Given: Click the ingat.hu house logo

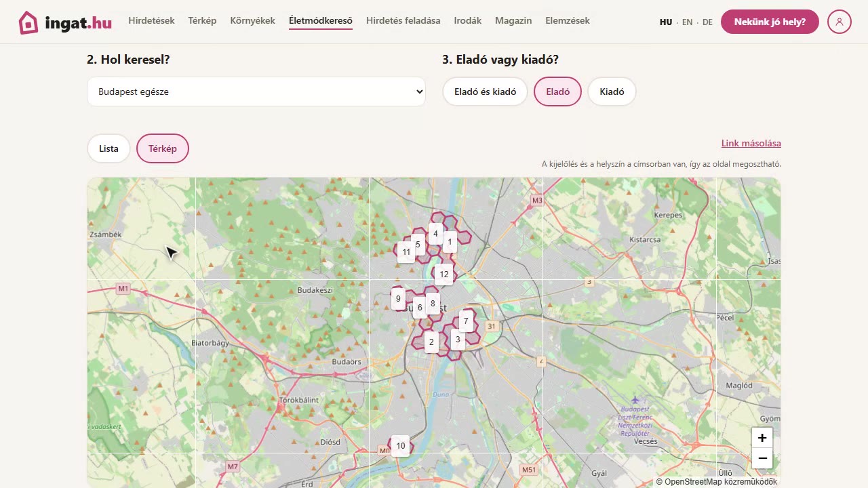Looking at the screenshot, I should click(x=28, y=22).
